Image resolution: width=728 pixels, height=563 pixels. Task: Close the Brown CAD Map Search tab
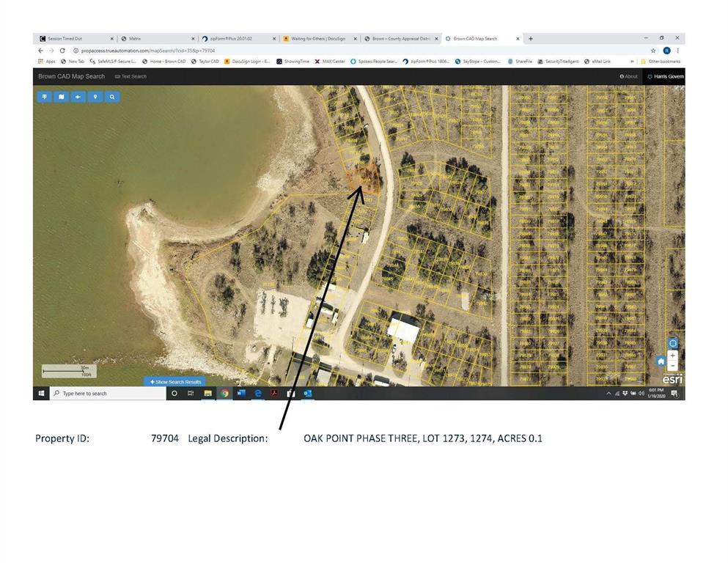tap(518, 39)
